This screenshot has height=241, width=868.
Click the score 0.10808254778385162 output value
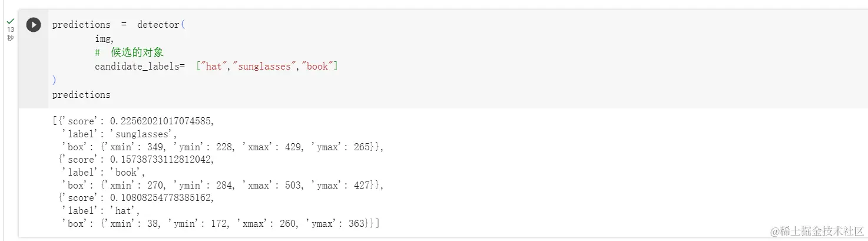pos(161,198)
